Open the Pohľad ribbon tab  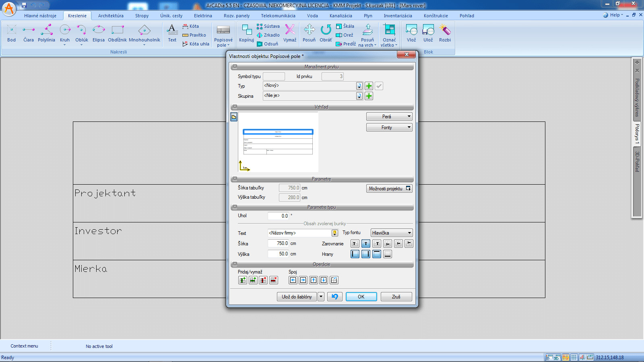(467, 16)
